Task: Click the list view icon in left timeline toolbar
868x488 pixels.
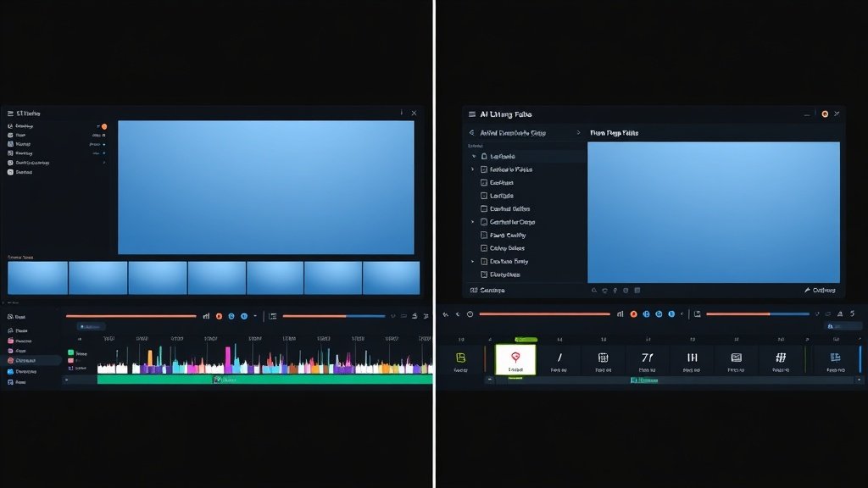Action: (272, 316)
